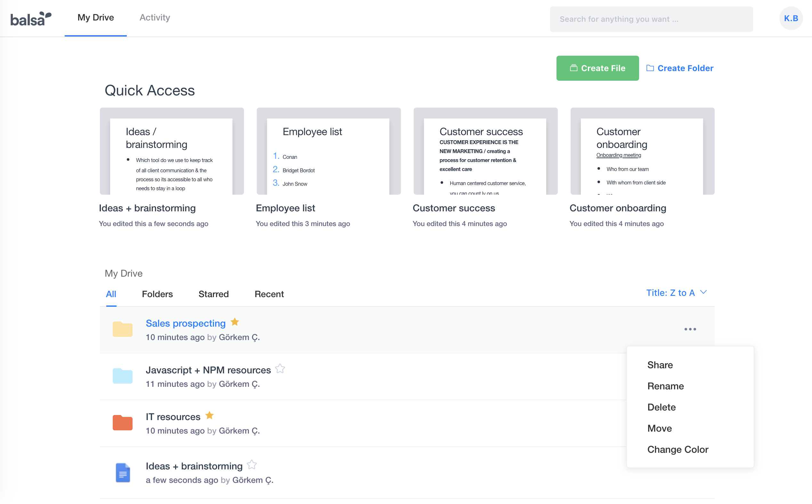Open the Employee list quick access thumbnail

point(329,151)
